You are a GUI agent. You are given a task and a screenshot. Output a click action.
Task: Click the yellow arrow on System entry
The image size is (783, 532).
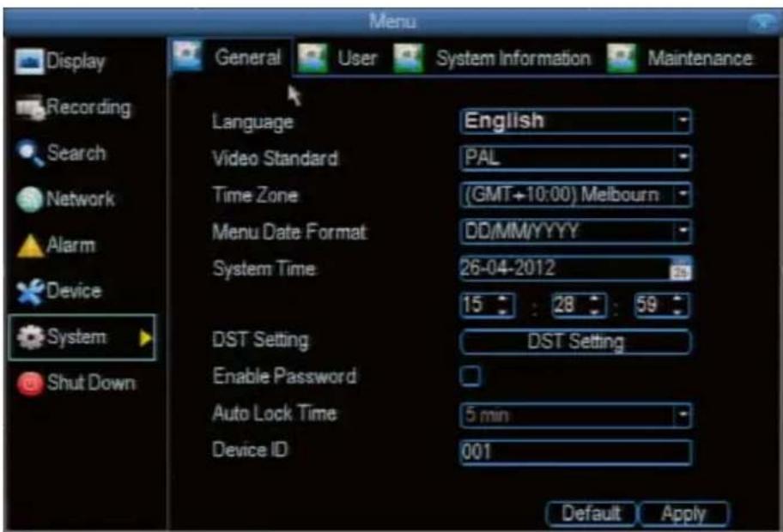click(146, 338)
